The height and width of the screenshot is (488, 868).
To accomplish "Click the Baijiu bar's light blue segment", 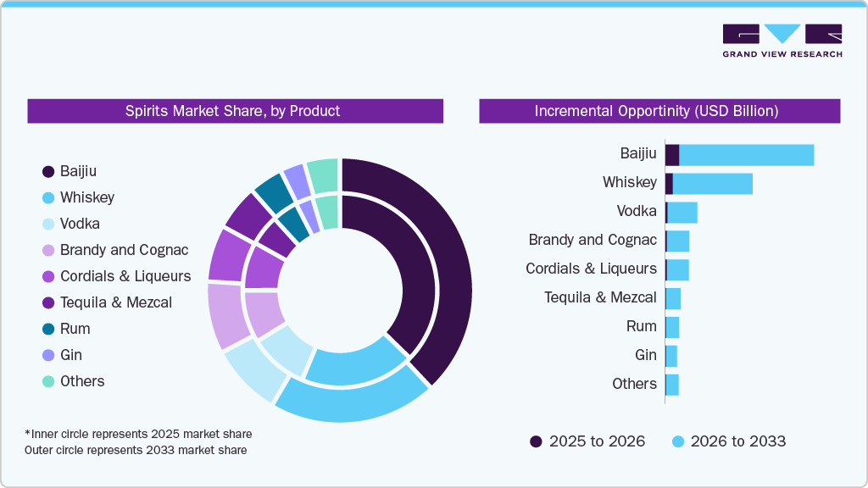I will (x=746, y=155).
